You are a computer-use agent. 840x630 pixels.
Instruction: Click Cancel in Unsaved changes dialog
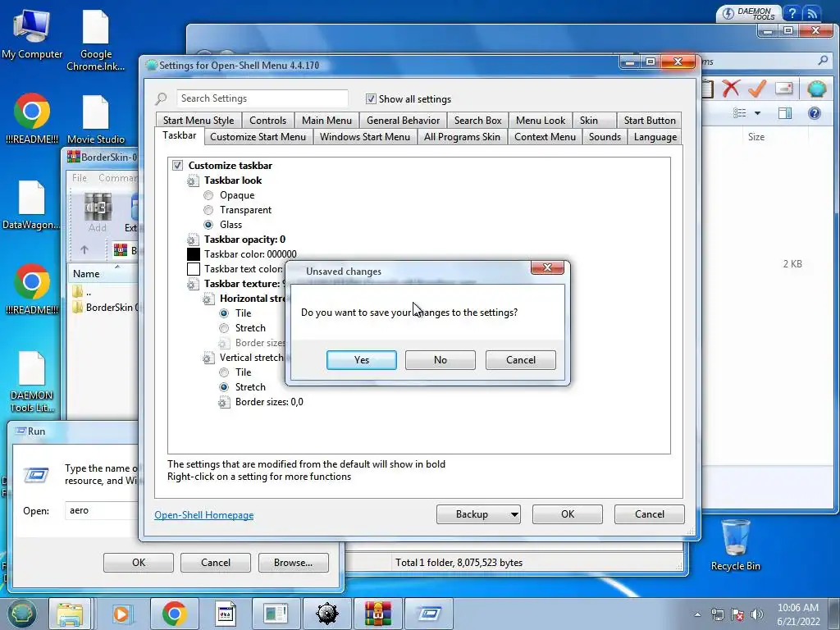(x=521, y=360)
